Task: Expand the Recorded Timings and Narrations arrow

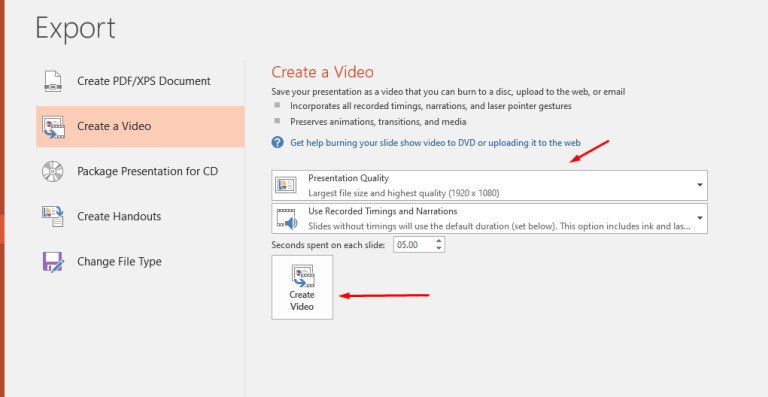Action: click(x=700, y=218)
